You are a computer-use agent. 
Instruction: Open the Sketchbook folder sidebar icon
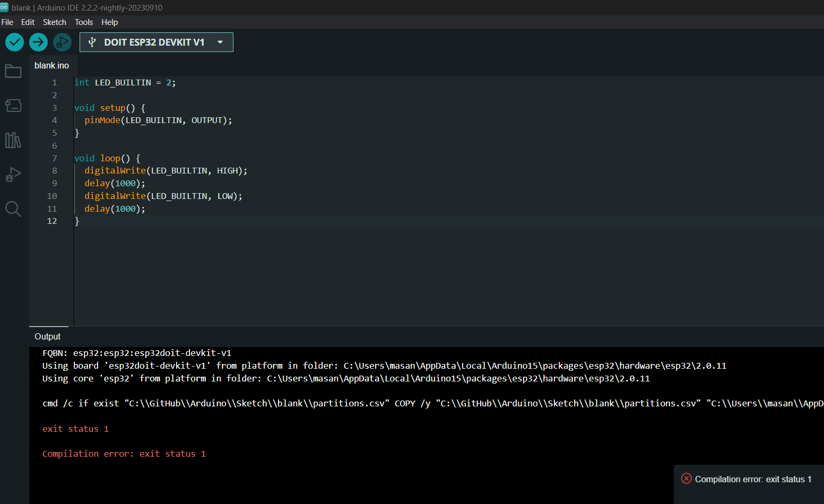pos(13,71)
